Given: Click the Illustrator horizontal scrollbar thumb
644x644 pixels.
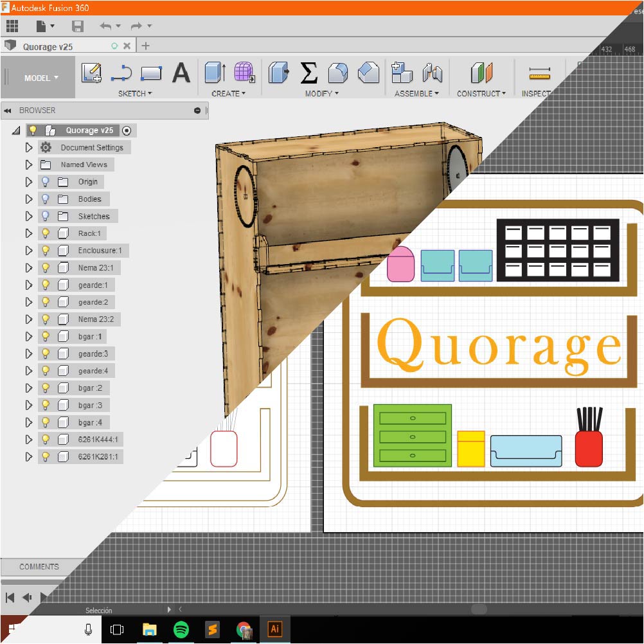Looking at the screenshot, I should pos(479,609).
